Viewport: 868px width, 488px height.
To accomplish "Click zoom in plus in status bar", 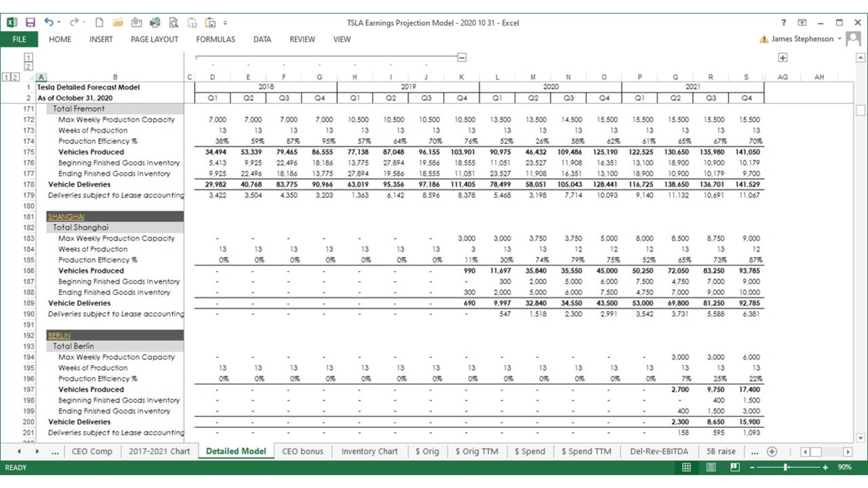I will click(x=825, y=468).
